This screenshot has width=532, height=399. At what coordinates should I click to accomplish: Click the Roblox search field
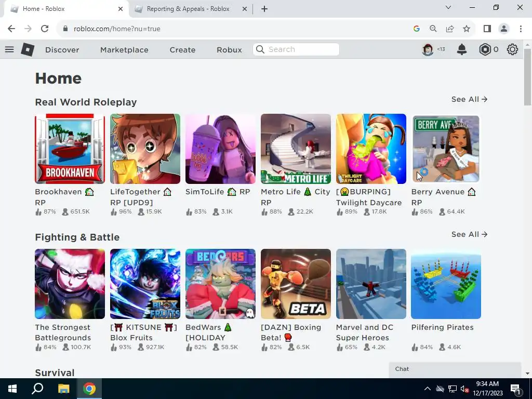pos(296,49)
